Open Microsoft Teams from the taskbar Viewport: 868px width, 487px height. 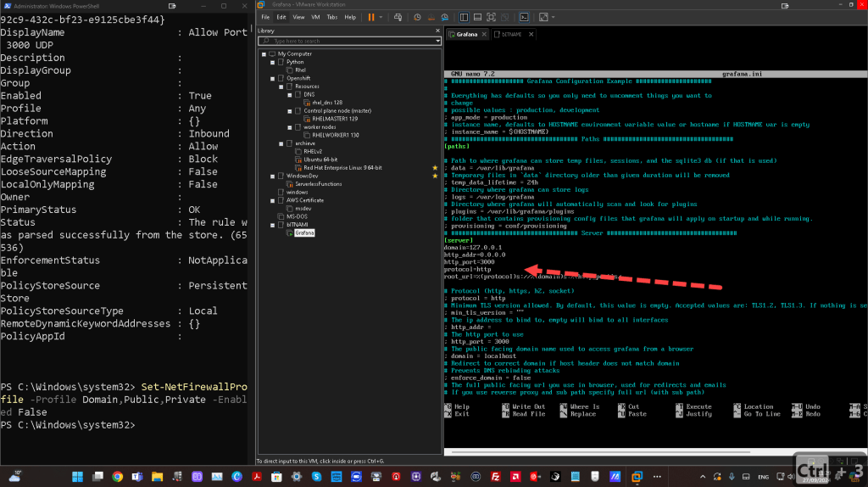137,477
